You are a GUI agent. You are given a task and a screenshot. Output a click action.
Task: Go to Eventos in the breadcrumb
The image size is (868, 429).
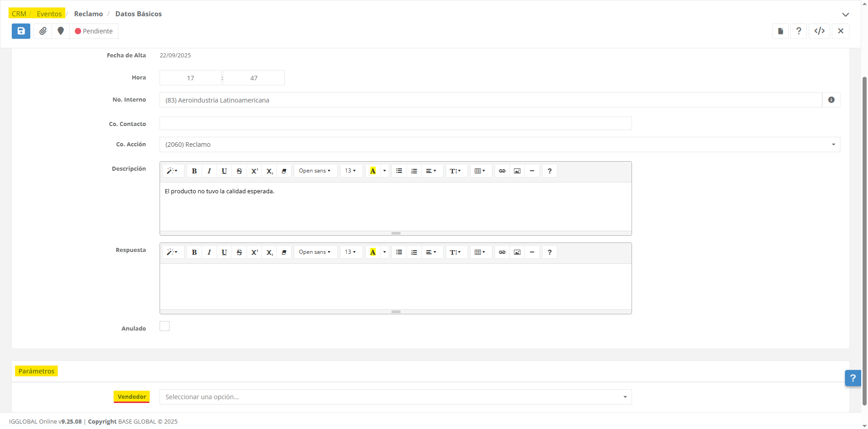pyautogui.click(x=49, y=14)
